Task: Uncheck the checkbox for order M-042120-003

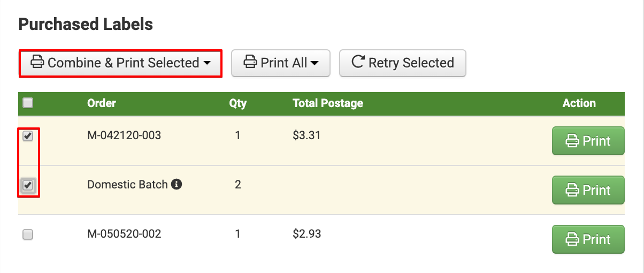Action: click(x=28, y=136)
